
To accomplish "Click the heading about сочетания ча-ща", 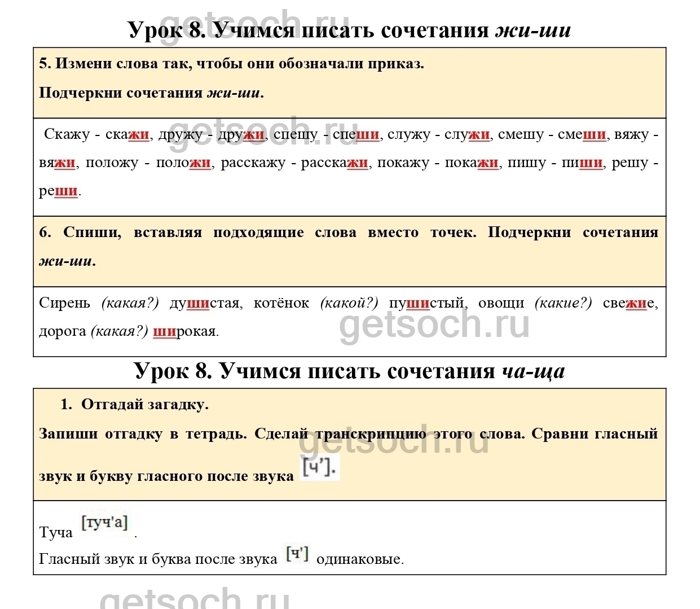I will coord(349,371).
